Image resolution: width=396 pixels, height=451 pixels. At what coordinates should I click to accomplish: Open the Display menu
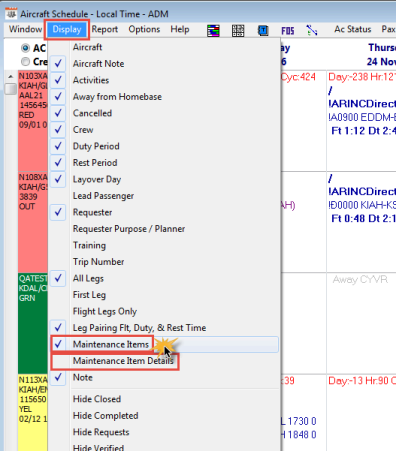pos(67,29)
